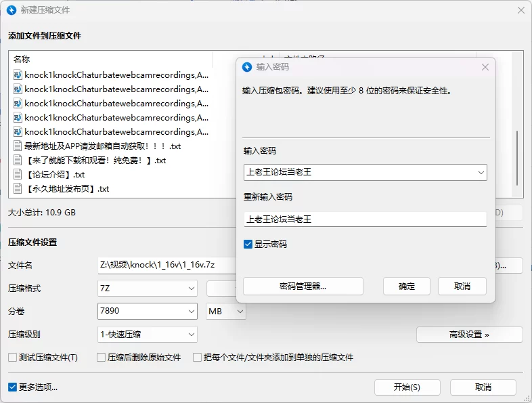Viewport: 532px width, 403px height.
Task: Tick the 压缩后删除原始文件 checkbox
Action: (102, 358)
